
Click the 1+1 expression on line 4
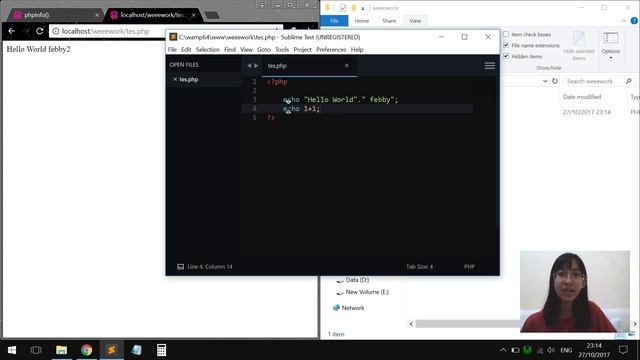coord(310,109)
